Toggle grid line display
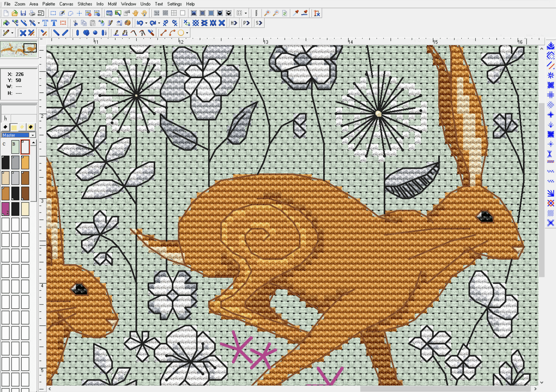 174,13
